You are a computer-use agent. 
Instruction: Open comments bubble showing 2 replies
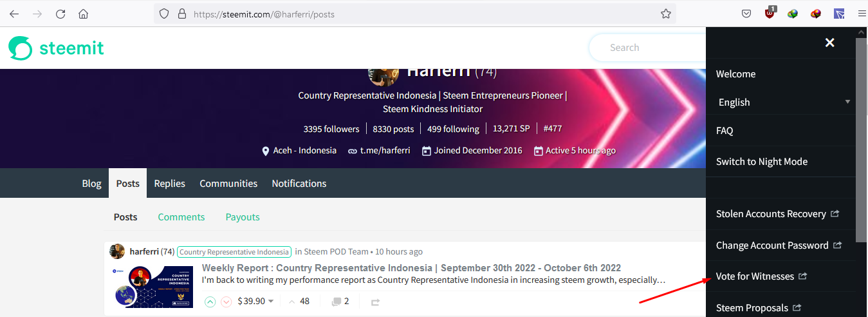[x=340, y=301]
